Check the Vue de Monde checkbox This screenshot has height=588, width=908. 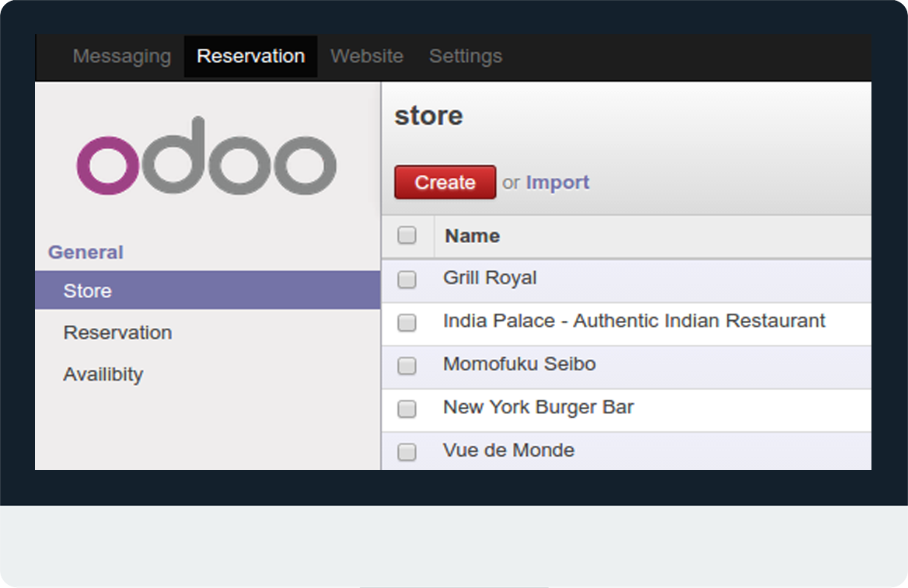(x=407, y=452)
